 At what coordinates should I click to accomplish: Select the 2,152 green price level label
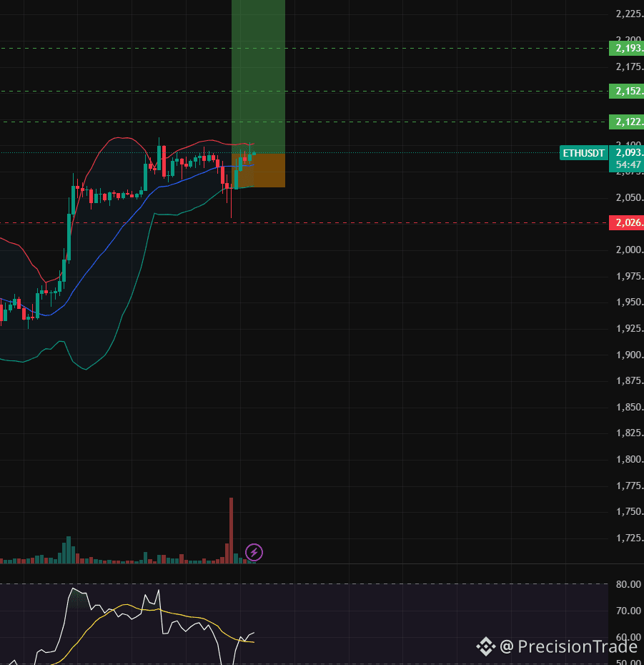[626, 92]
